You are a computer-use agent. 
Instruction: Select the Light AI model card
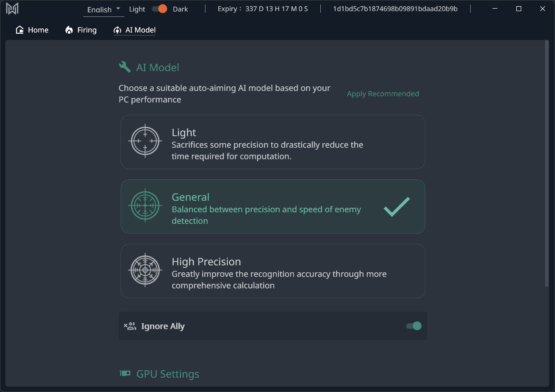point(273,142)
